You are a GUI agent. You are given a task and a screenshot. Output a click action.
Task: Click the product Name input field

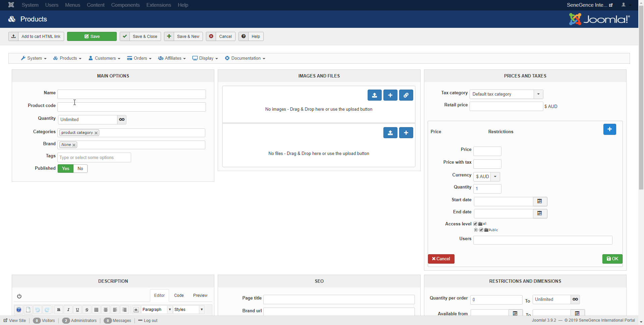click(x=131, y=94)
